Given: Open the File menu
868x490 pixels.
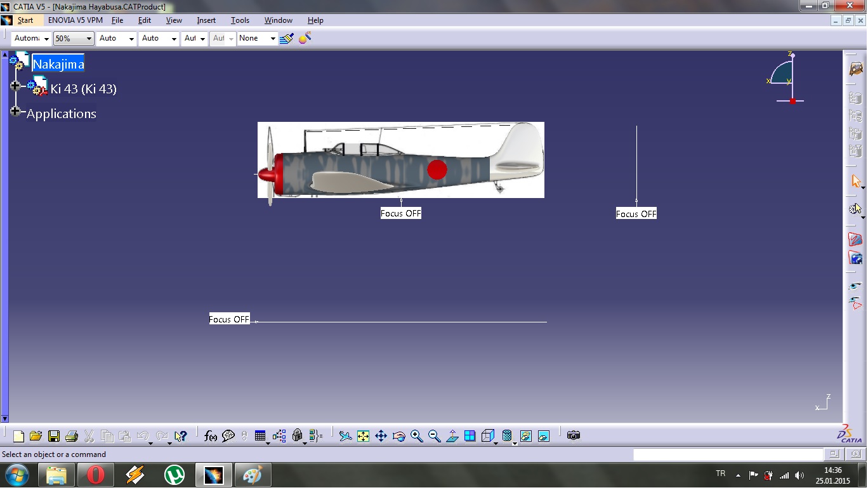Looking at the screenshot, I should 117,20.
